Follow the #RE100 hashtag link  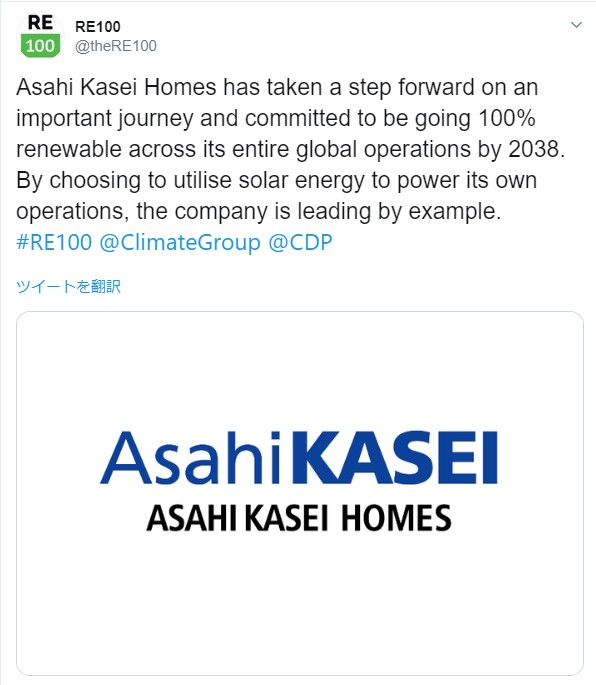pos(54,242)
